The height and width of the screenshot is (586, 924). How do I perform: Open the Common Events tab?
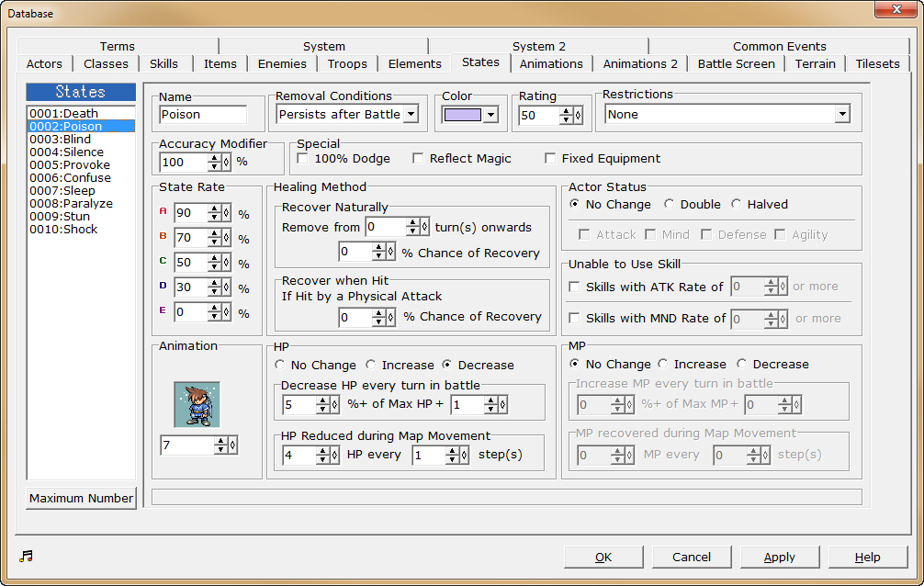point(779,46)
